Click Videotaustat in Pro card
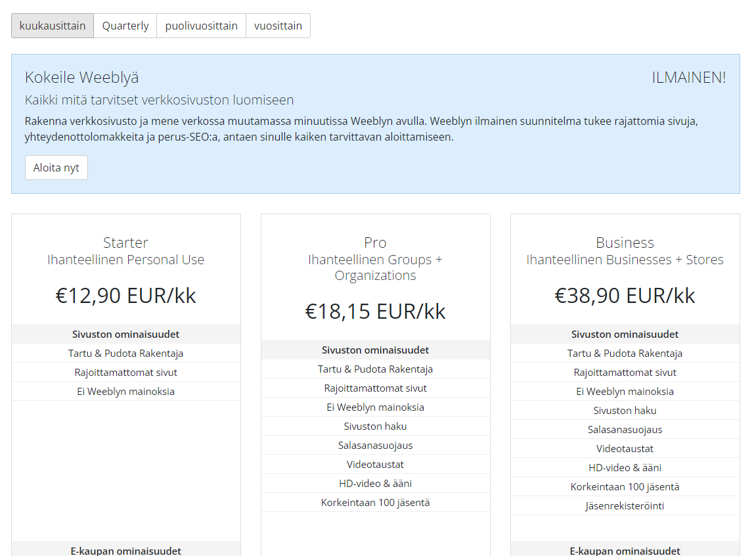756x556 pixels. [376, 465]
